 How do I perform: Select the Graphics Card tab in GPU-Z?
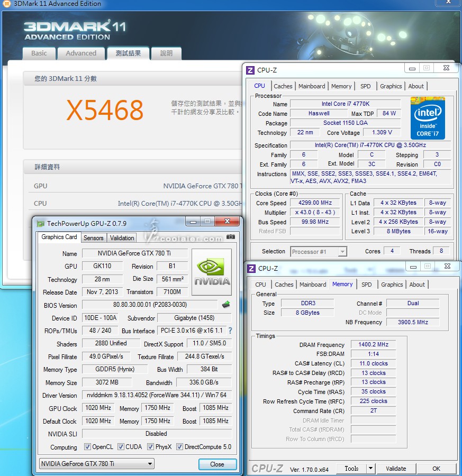click(59, 237)
